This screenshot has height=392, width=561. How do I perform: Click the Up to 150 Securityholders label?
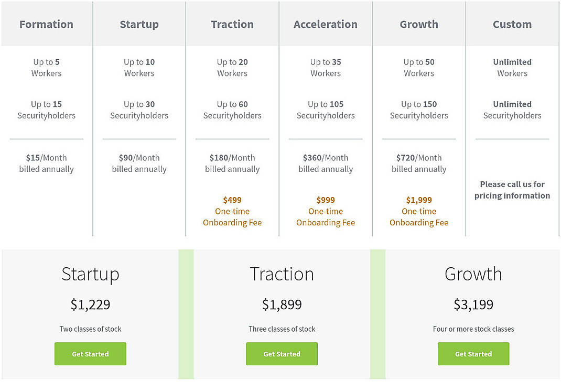[418, 110]
